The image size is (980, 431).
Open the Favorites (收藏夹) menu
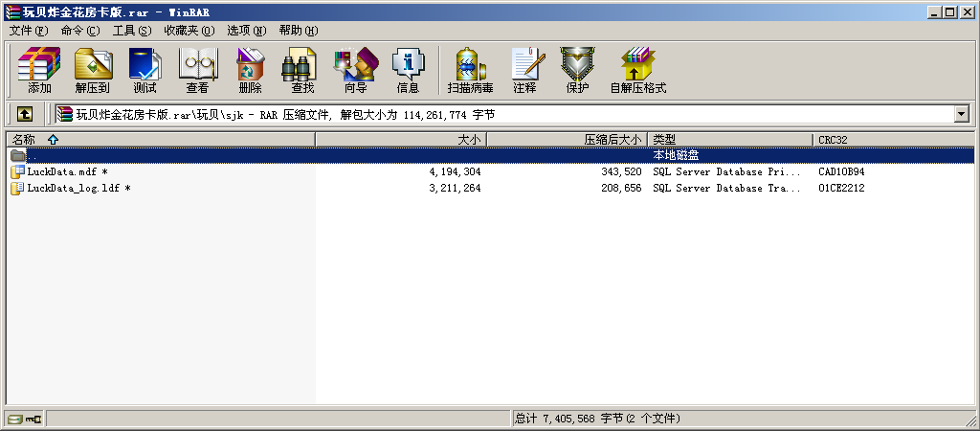(x=189, y=31)
